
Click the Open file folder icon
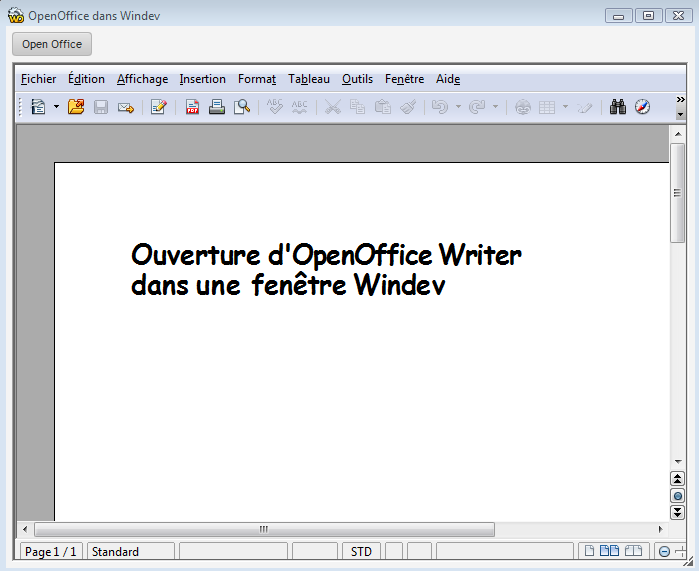76,107
